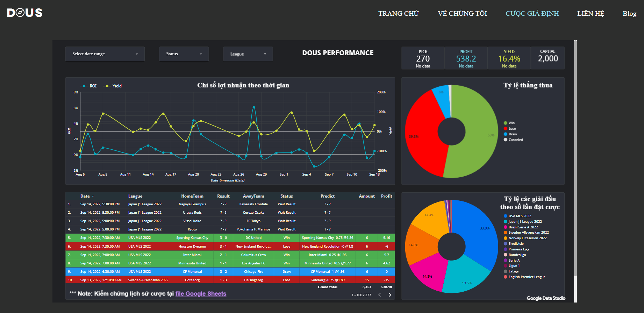Click the white Canceled legend dot

coord(506,140)
